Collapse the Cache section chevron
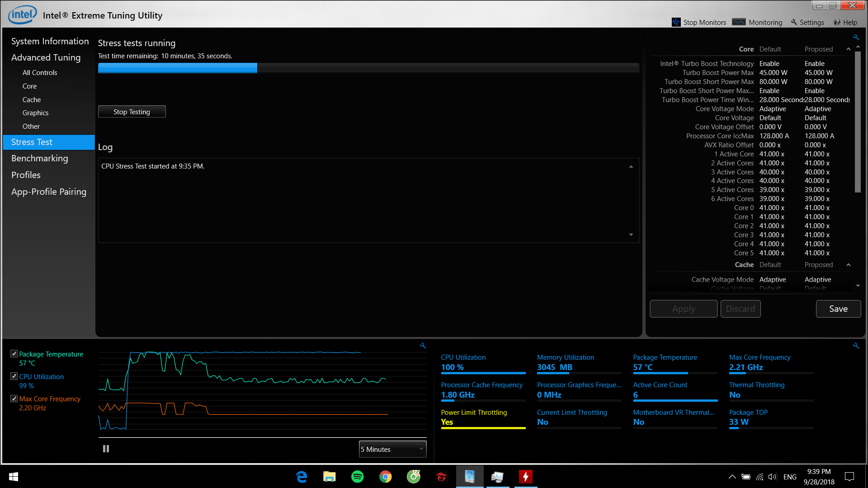The width and height of the screenshot is (868, 488). (x=848, y=265)
